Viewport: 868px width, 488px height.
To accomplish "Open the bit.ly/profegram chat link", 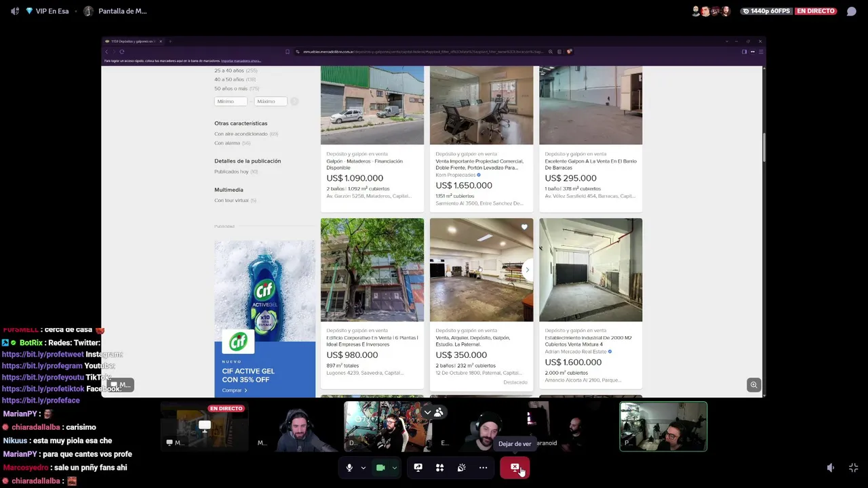I will [x=42, y=366].
